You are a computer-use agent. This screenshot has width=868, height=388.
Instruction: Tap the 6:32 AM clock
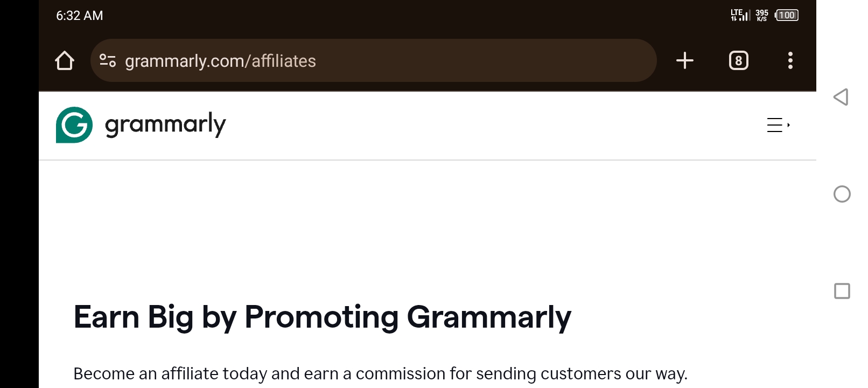pos(80,16)
